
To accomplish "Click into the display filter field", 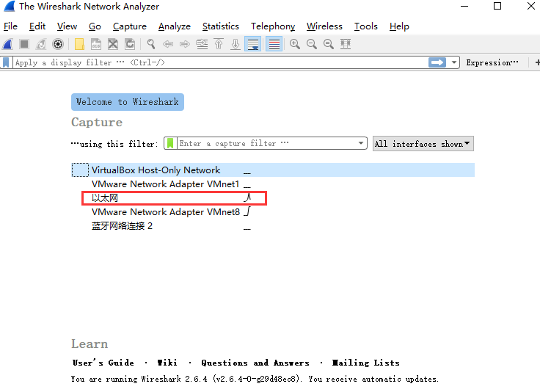I will click(220, 62).
